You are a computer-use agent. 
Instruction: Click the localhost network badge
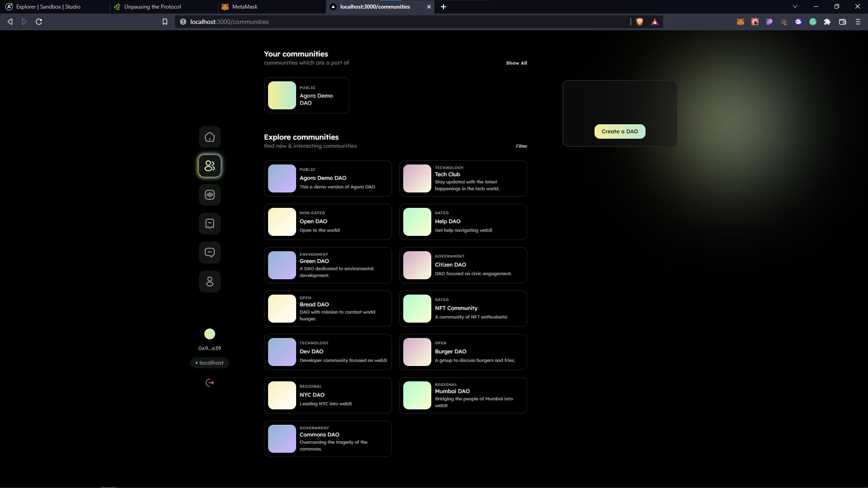209,363
